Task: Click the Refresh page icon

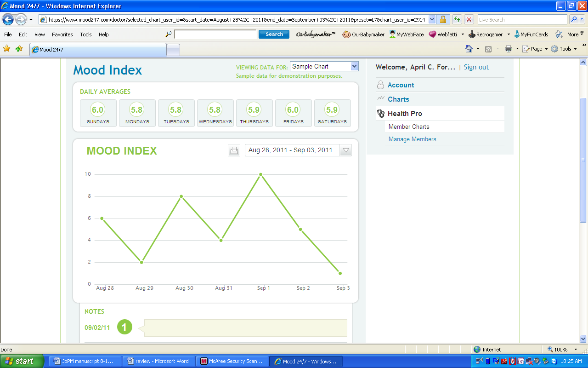Action: click(x=457, y=19)
